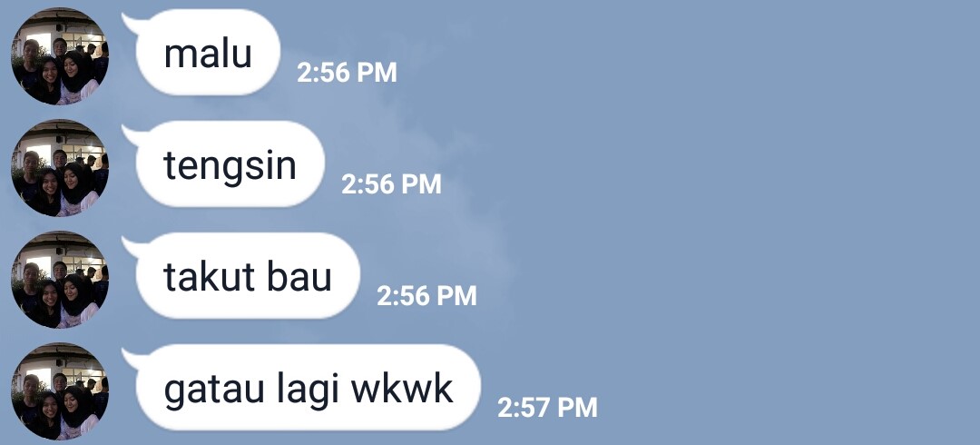View profile photo next to "gatau lagi wkwk"

coord(60,391)
